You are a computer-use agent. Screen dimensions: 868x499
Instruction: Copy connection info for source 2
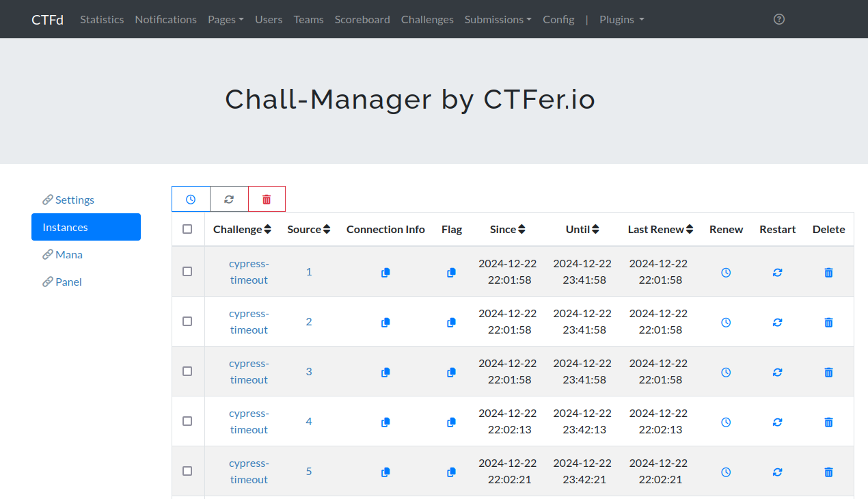pos(385,322)
